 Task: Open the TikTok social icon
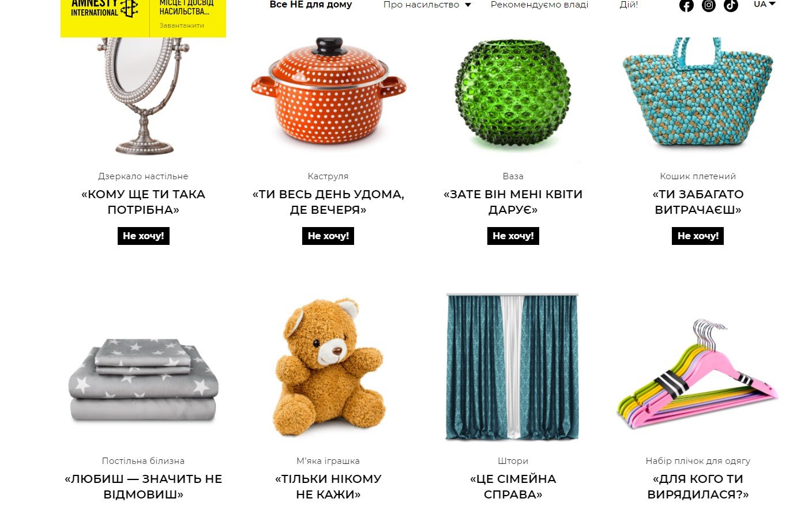click(x=731, y=5)
